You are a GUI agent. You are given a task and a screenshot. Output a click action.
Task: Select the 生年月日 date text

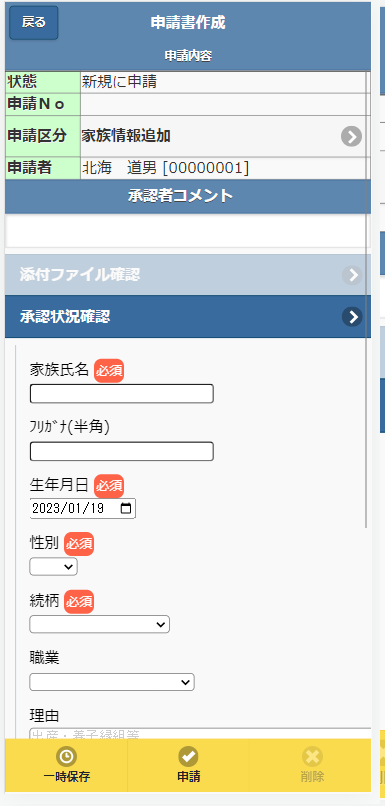coord(67,508)
